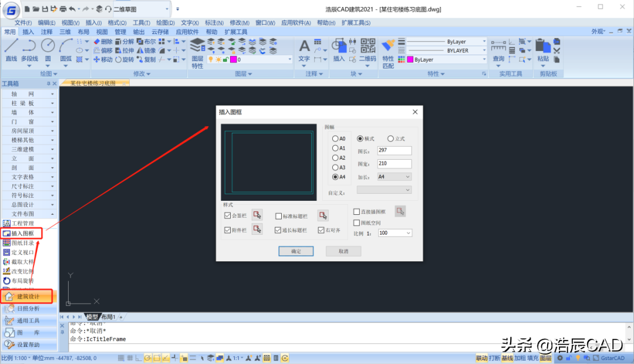The height and width of the screenshot is (364, 634).
Task: Open the 设置帮助 toolbox section
Action: click(x=28, y=345)
